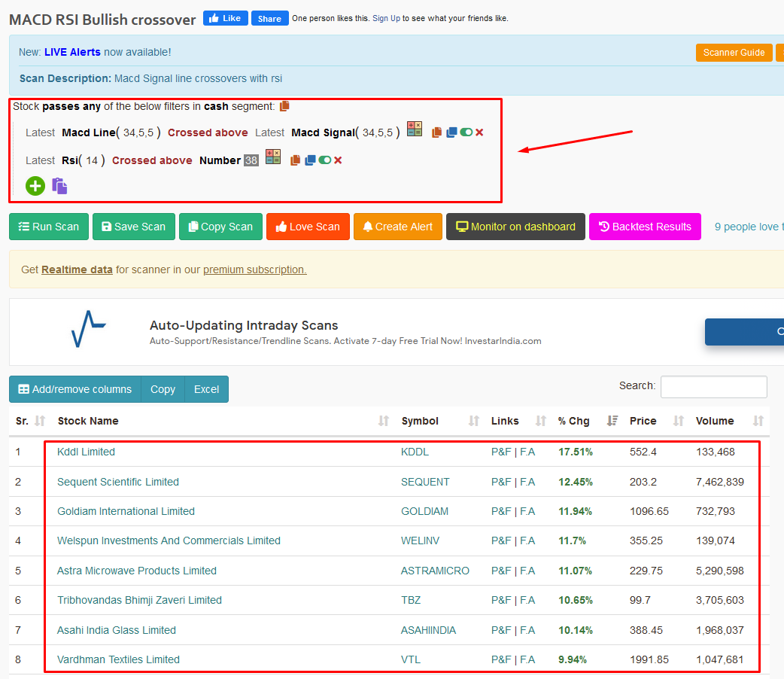Viewport: 784px width, 679px height.
Task: Open calculator icon in Rsi filter row
Action: [273, 157]
